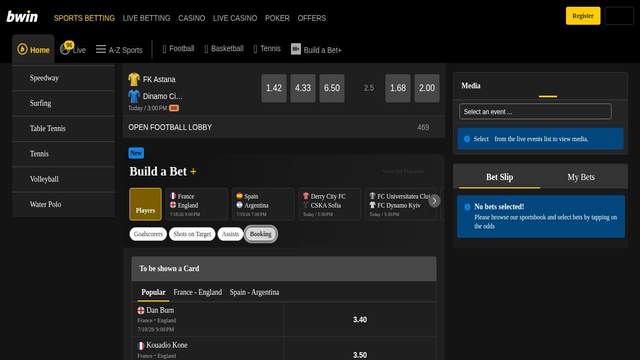
Task: Click the To be shown a Card header
Action: tap(284, 269)
